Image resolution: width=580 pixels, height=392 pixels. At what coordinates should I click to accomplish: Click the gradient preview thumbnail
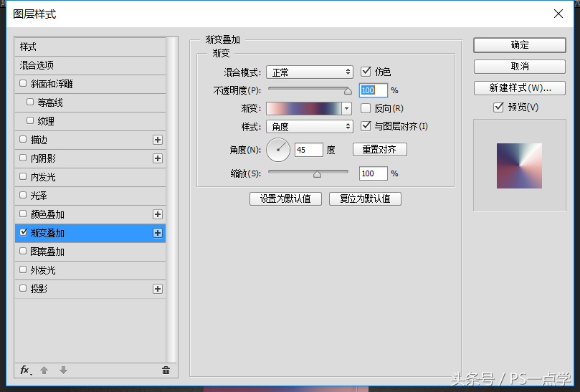click(519, 166)
